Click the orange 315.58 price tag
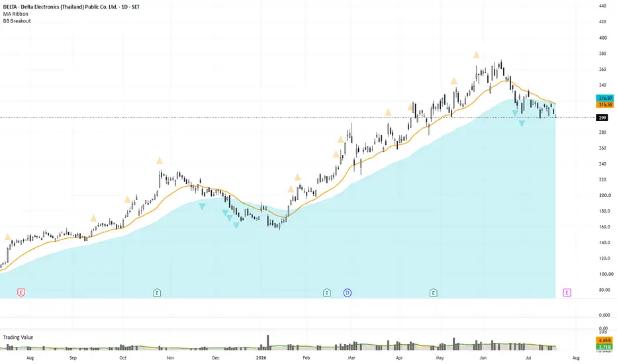This screenshot has height=364, width=617. tap(605, 105)
